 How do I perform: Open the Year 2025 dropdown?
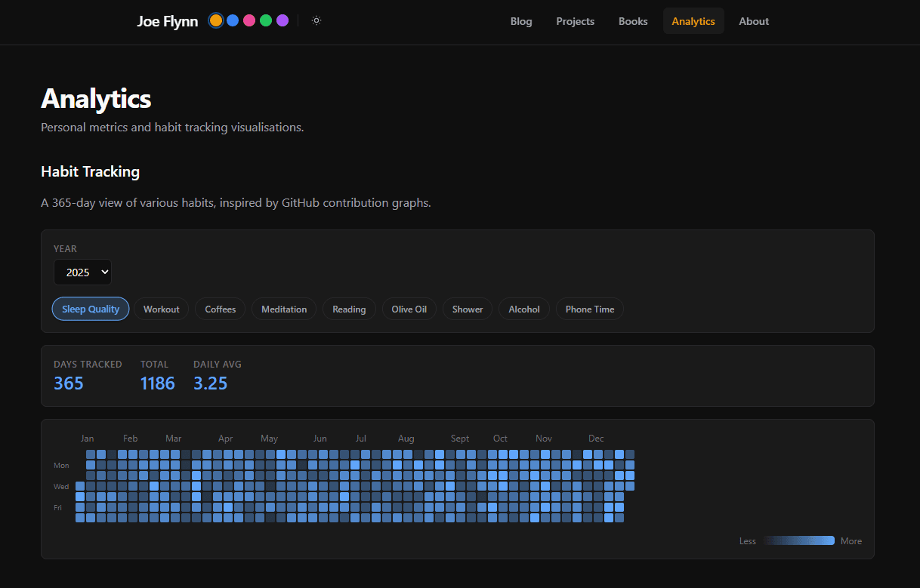click(x=82, y=272)
